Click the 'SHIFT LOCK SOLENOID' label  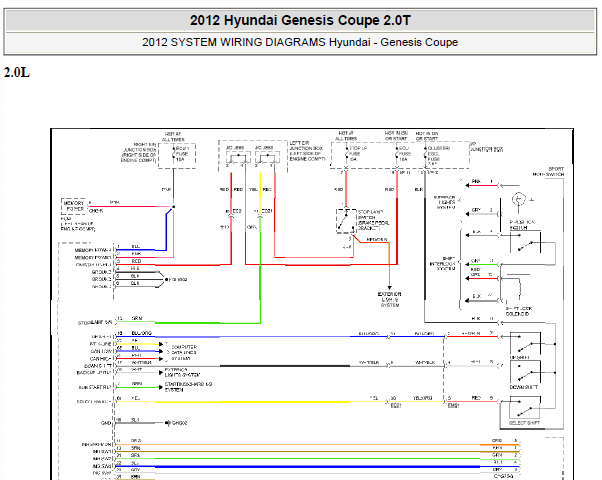coord(518,311)
